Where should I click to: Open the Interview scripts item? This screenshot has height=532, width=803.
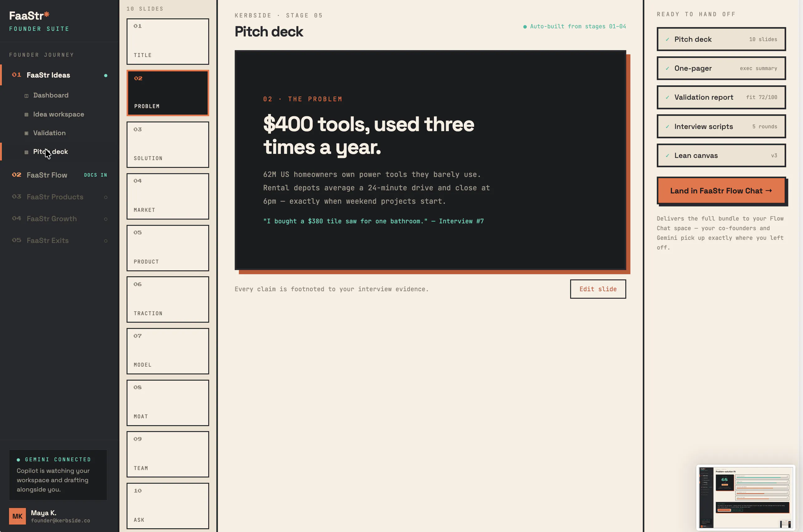[x=721, y=126]
